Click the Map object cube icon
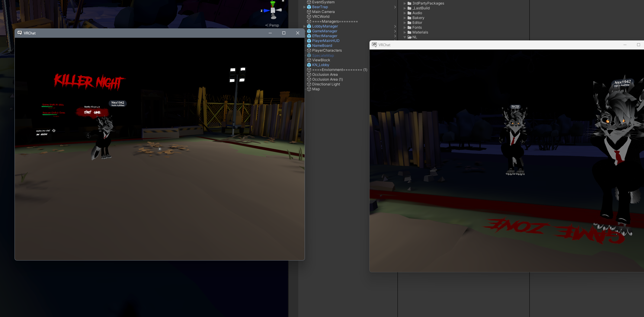This screenshot has height=317, width=644. coord(309,89)
